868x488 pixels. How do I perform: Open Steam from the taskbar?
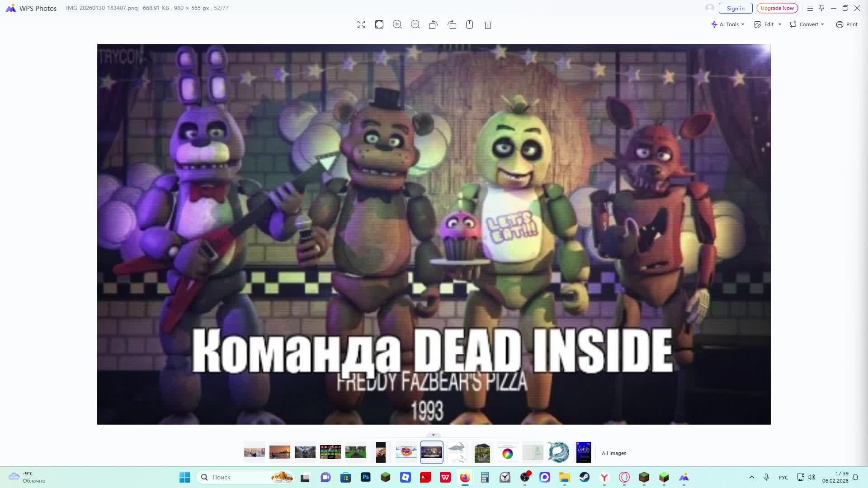tap(585, 477)
